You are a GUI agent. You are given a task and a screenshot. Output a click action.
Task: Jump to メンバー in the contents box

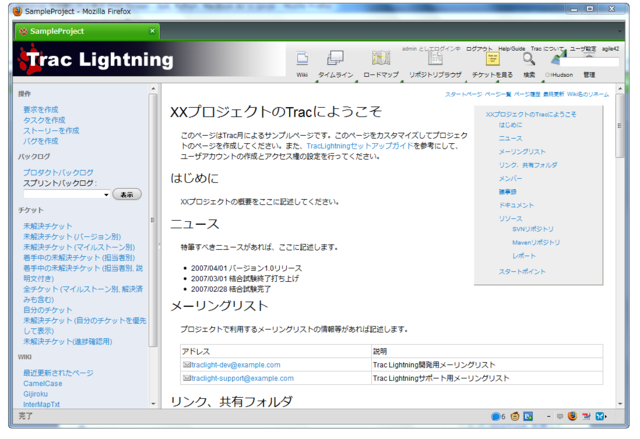(510, 178)
